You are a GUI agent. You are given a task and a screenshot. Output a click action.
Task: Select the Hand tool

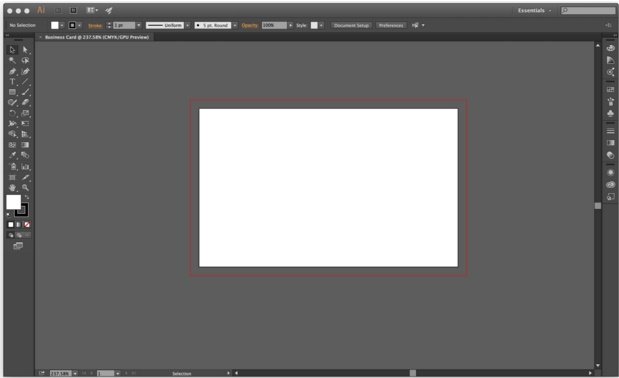point(12,188)
